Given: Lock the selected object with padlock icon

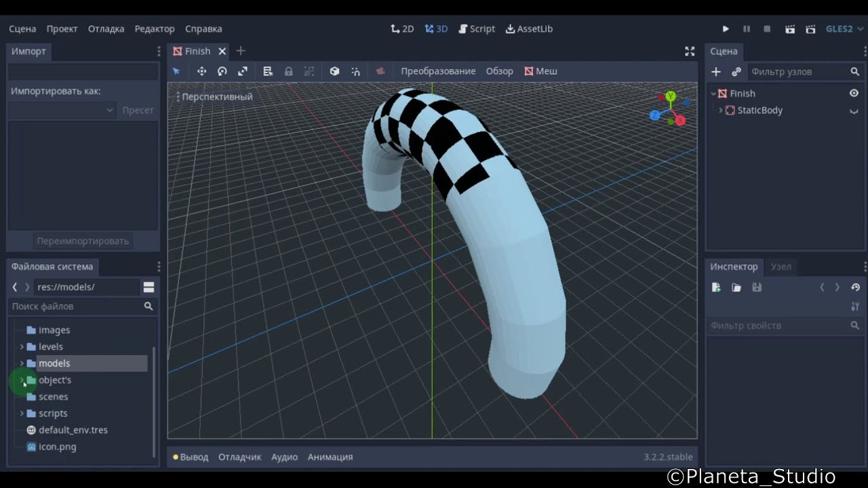Looking at the screenshot, I should pyautogui.click(x=289, y=71).
